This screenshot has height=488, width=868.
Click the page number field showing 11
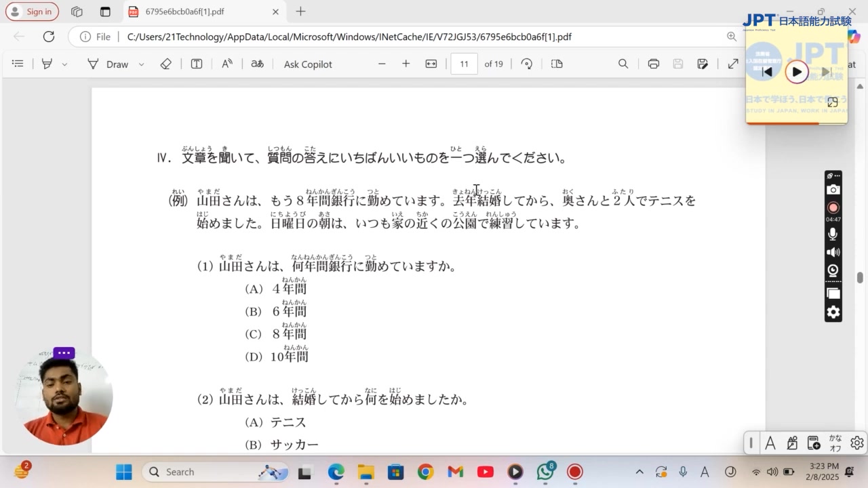[x=465, y=64]
